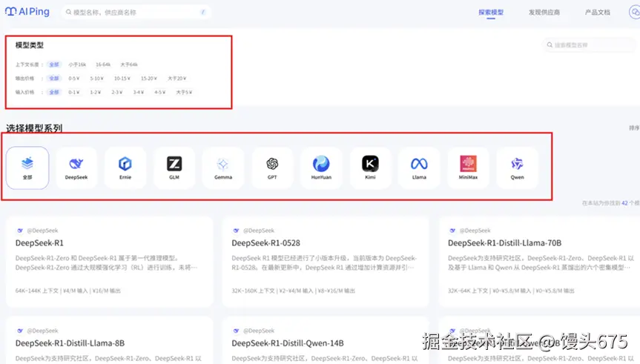Click DeepSeek logo on DeepSeek-R1-Distill-Qwen-14B card
The width and height of the screenshot is (640, 364).
coord(236,331)
